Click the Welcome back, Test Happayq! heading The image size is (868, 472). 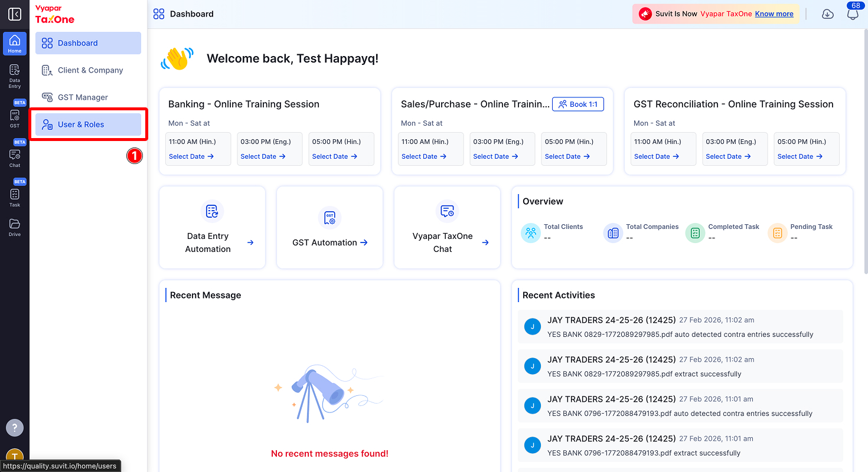292,58
